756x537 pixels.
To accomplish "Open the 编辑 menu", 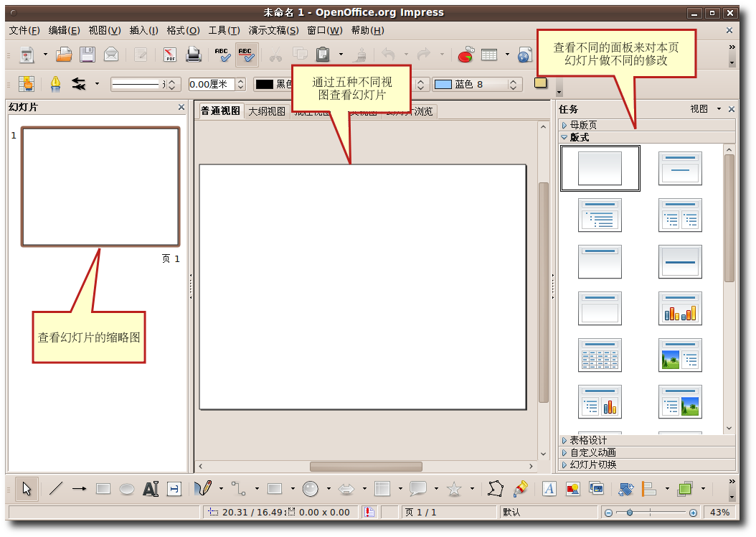I will click(x=64, y=30).
